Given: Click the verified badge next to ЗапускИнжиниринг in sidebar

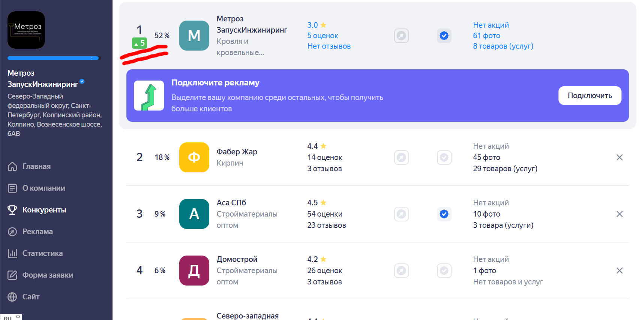Looking at the screenshot, I should pos(82,81).
